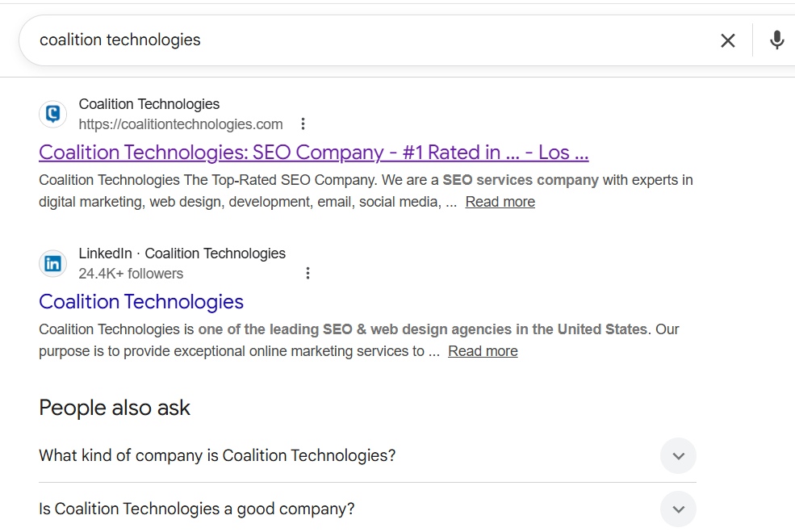Click "Read more" under the LinkedIn result
Image resolution: width=795 pixels, height=532 pixels.
point(483,351)
